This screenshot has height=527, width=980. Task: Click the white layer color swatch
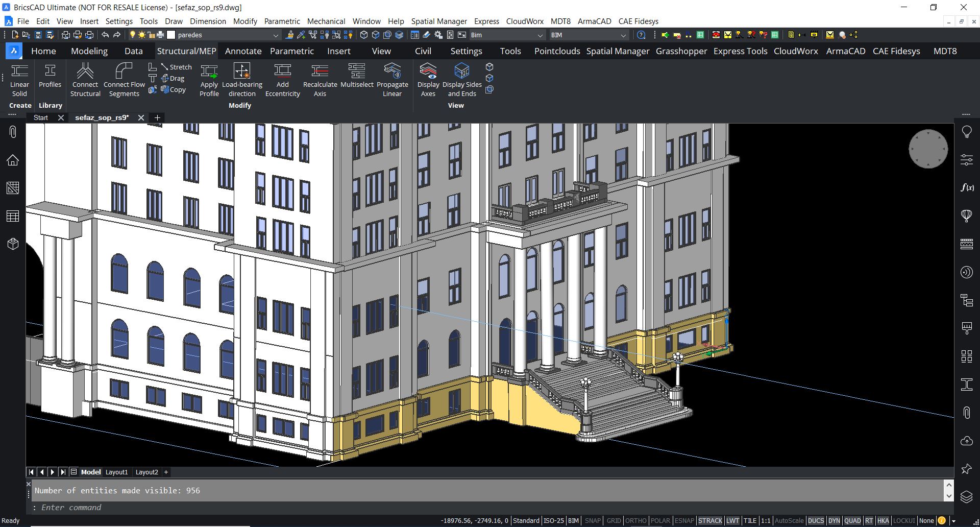click(171, 35)
